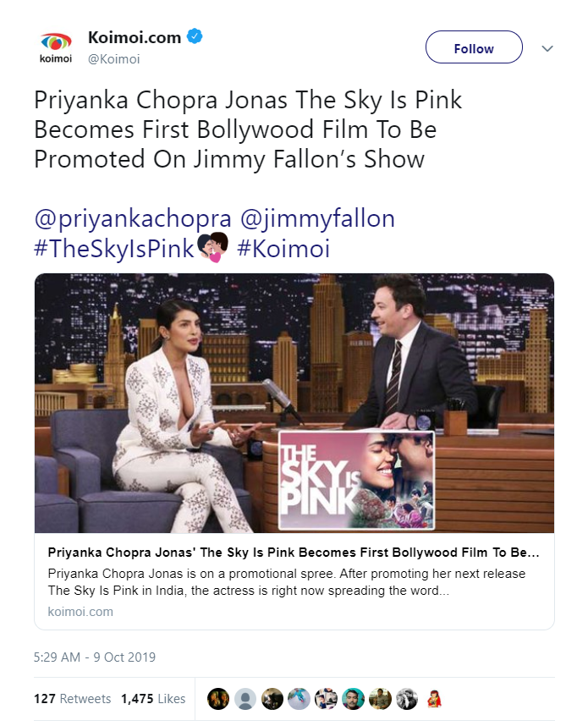Click the Koimoi.com account name
588x726 pixels.
[135, 37]
